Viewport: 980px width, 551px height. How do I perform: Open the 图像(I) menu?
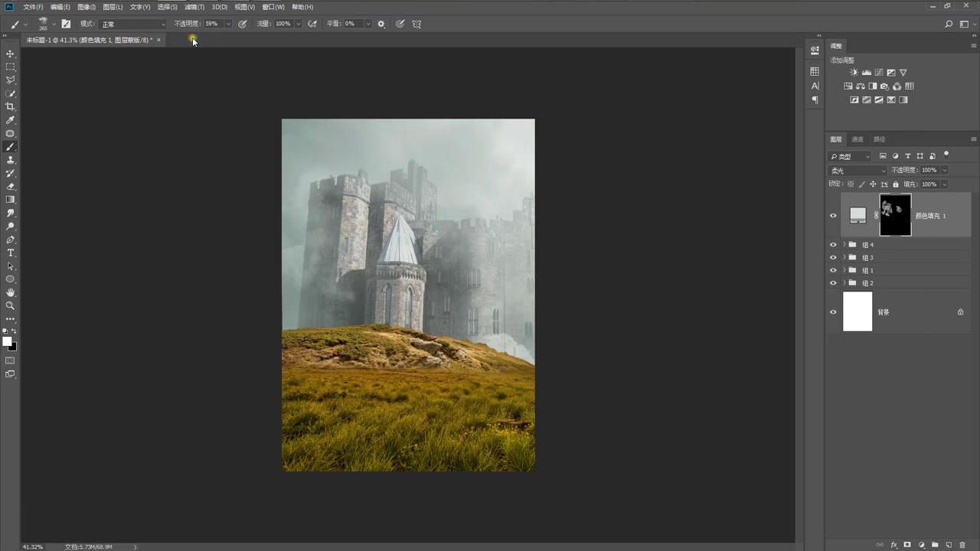[86, 7]
